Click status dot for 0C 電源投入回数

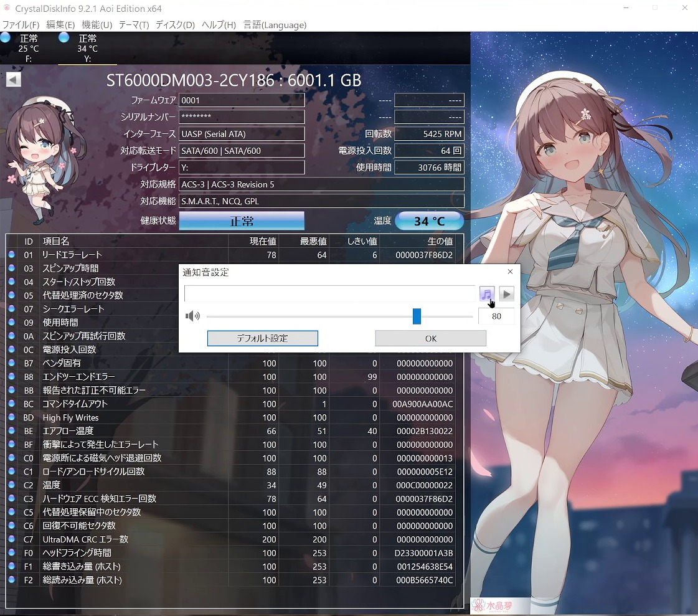click(12, 349)
